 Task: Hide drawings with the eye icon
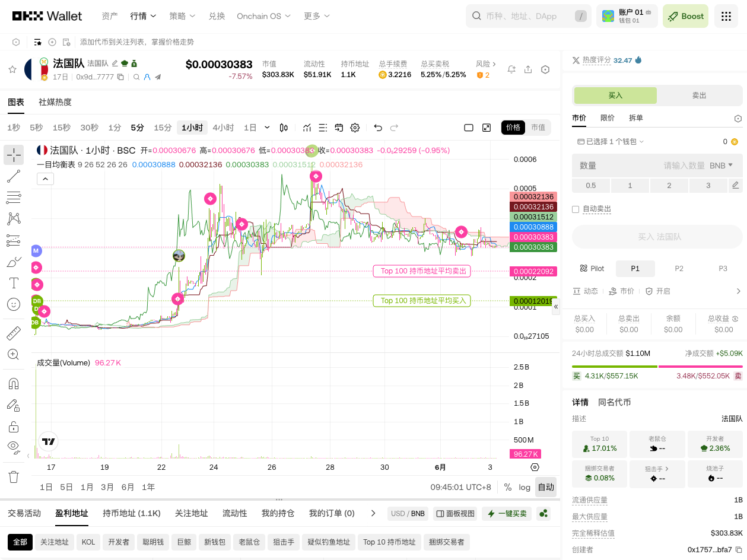click(x=14, y=447)
